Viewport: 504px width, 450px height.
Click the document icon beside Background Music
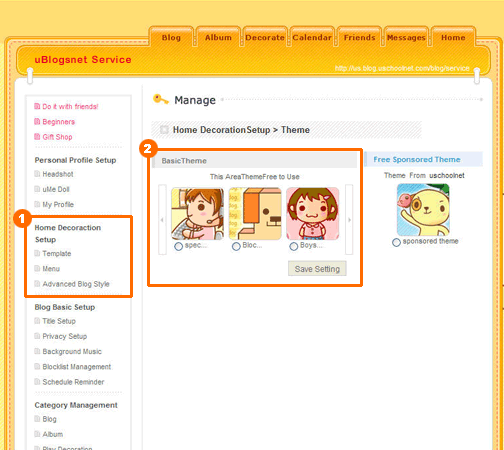pyautogui.click(x=37, y=351)
